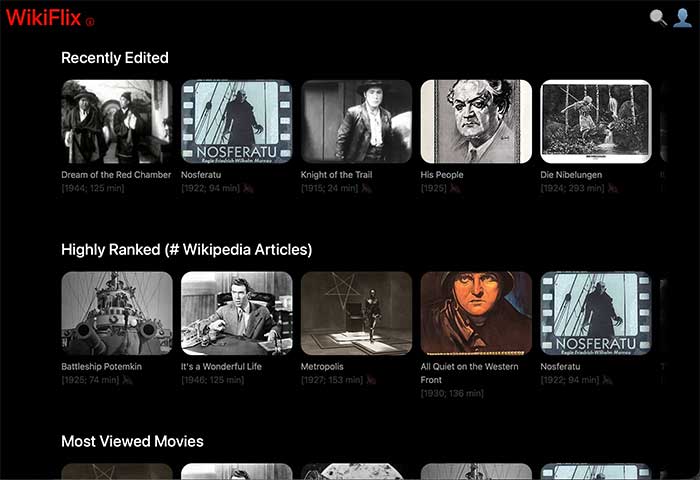Click the [1946; 125 min] metadata text
This screenshot has height=480, width=700.
click(212, 380)
